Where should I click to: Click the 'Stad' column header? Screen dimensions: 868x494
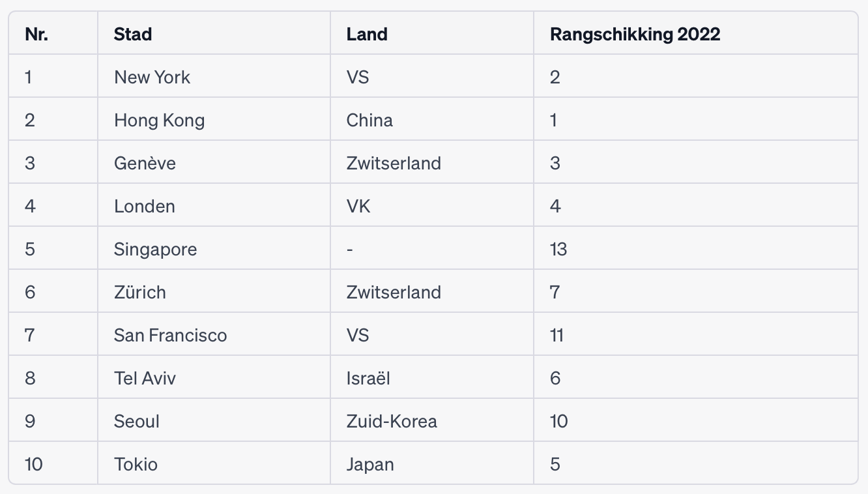[133, 34]
